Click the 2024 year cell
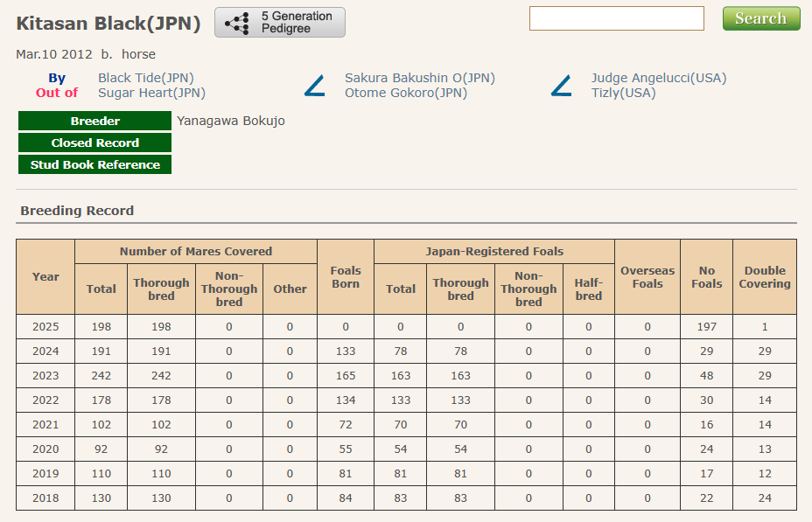The width and height of the screenshot is (812, 522). tap(45, 351)
